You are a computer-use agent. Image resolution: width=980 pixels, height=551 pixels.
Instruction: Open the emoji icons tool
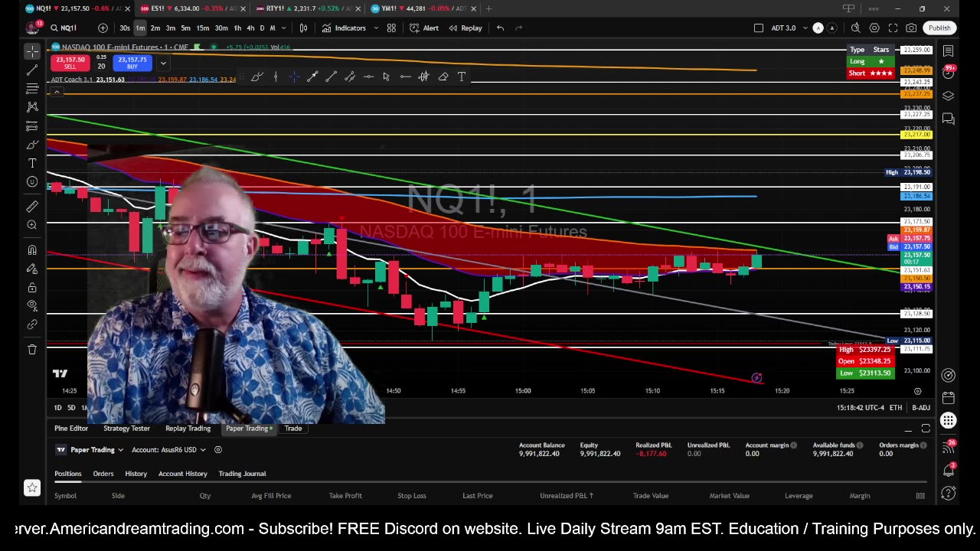32,181
